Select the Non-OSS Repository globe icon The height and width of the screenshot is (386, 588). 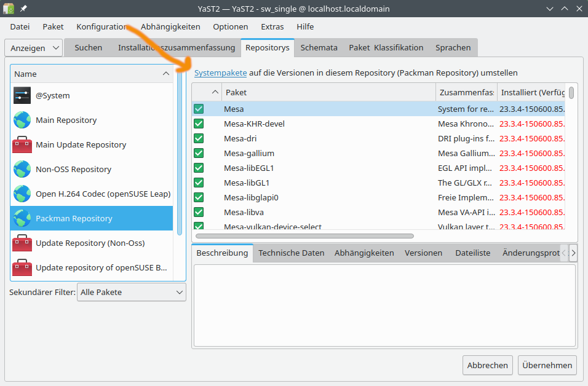coord(22,169)
